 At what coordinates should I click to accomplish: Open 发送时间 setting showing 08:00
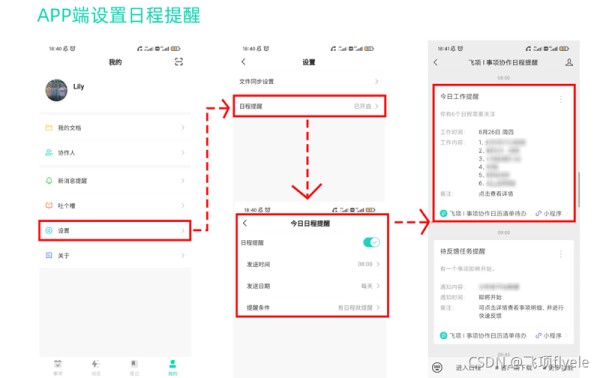[313, 264]
